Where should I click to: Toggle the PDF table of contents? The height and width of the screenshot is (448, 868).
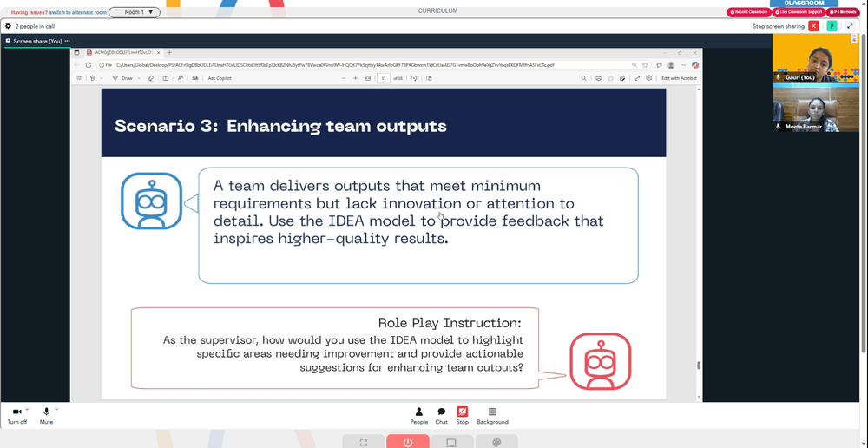click(78, 78)
